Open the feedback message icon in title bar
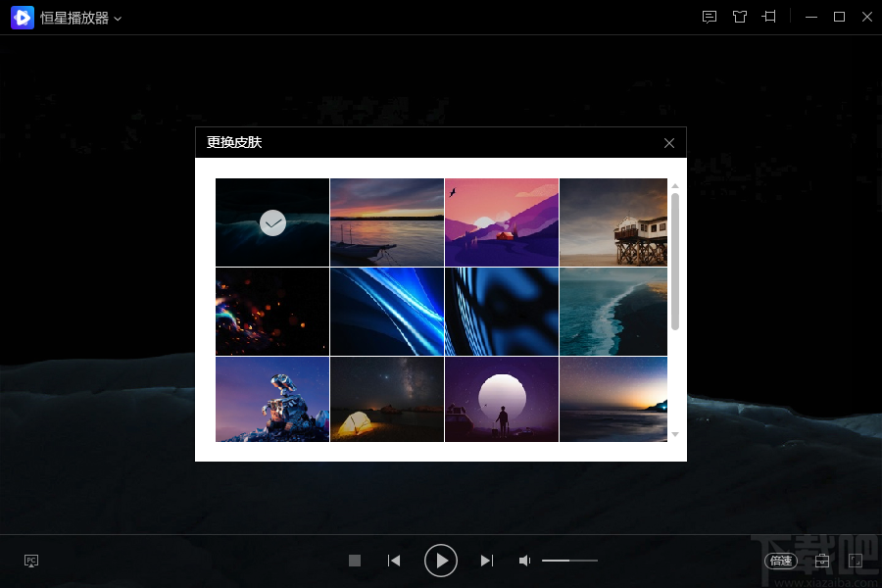The image size is (882, 588). coord(710,17)
